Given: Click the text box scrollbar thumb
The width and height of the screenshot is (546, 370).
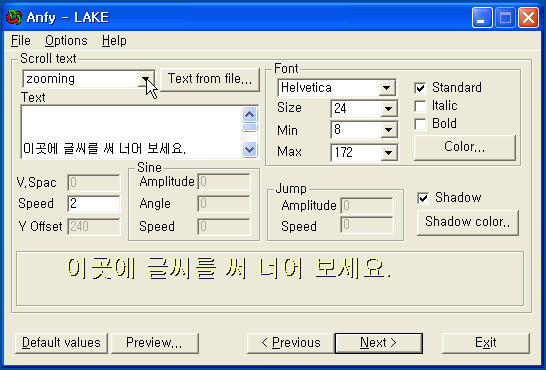Looking at the screenshot, I should point(249,127).
